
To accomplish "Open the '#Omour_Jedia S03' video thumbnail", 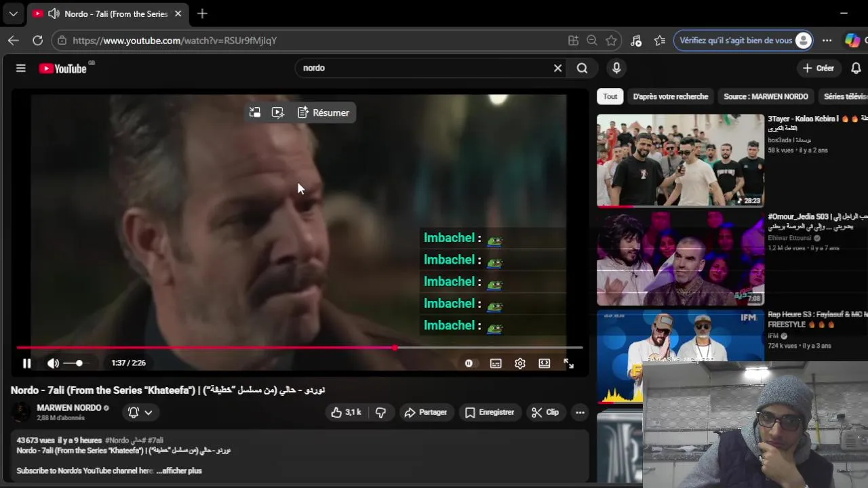I will 680,258.
